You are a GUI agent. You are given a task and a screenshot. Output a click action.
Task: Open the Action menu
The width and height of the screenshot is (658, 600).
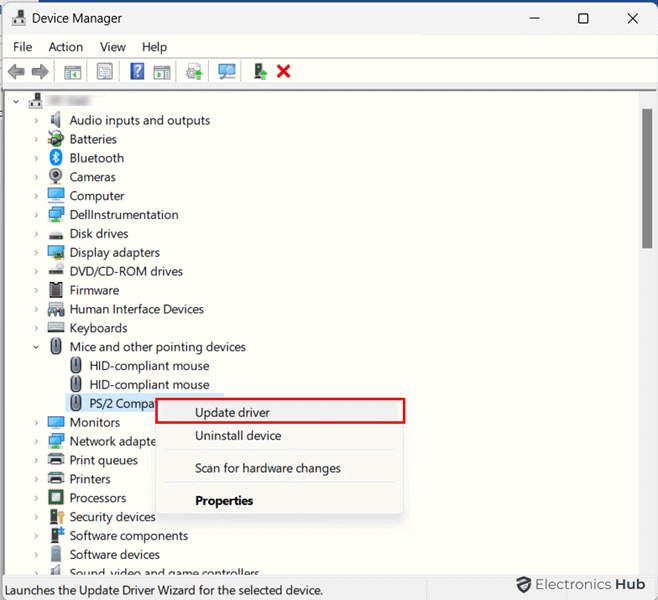point(66,47)
